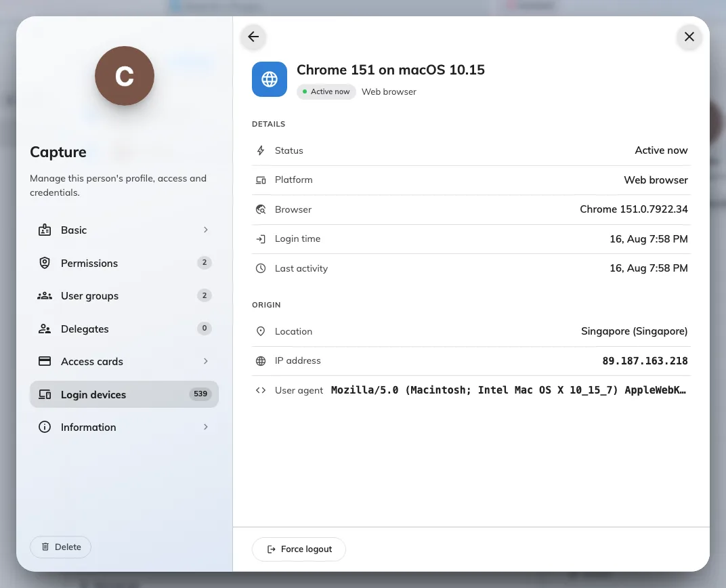Click the Login devices monitor icon
This screenshot has height=588, width=726.
[45, 394]
